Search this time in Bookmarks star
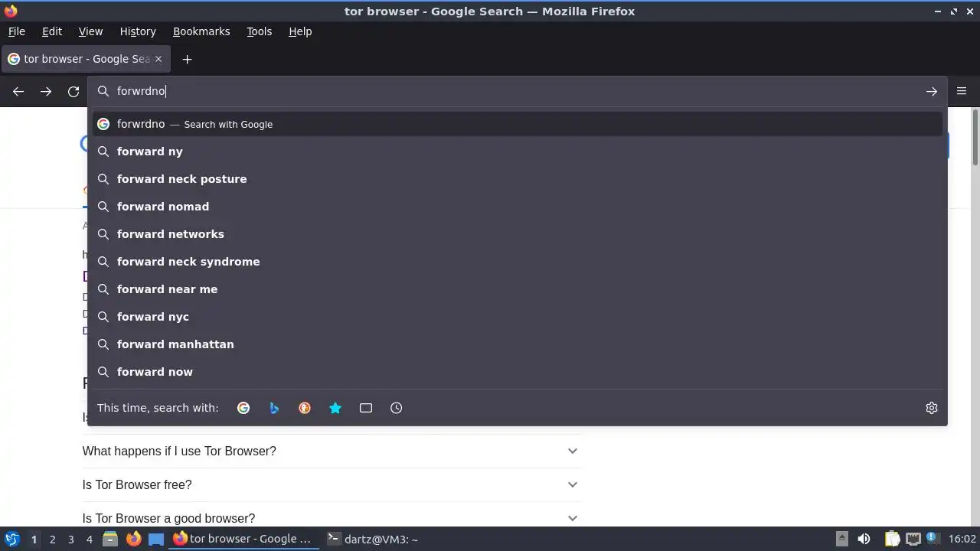 point(335,408)
